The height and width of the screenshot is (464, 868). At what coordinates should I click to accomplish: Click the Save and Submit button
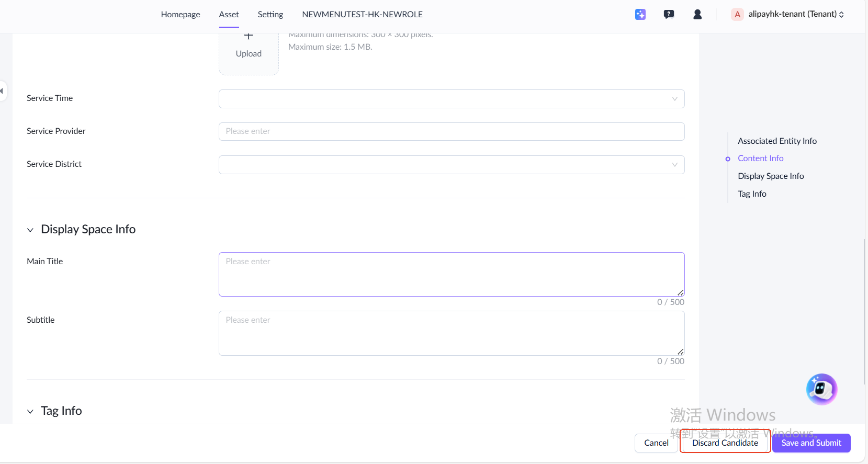811,443
